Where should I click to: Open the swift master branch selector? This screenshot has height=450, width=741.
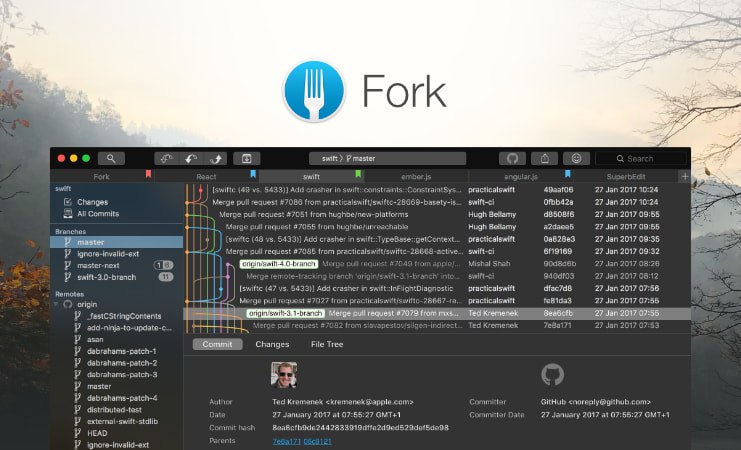[388, 158]
